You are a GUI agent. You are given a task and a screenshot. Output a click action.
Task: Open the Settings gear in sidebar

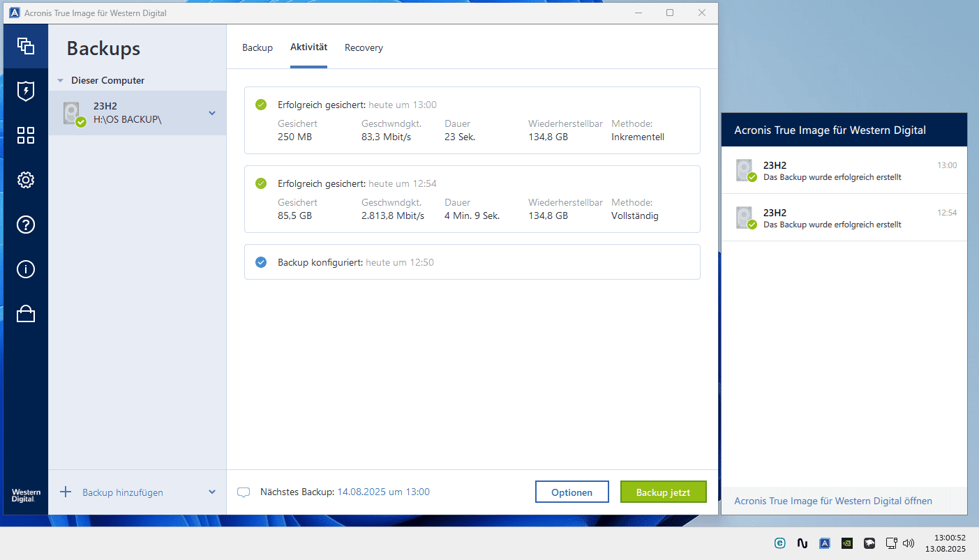[26, 180]
